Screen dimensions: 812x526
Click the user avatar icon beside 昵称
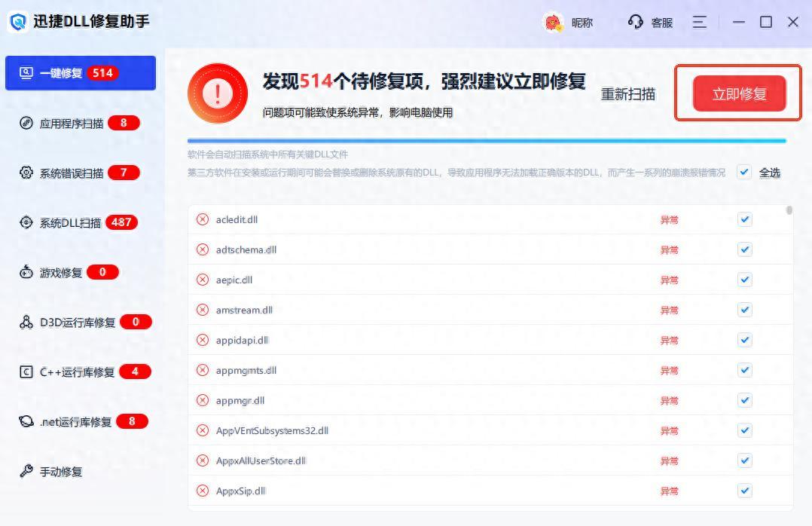click(554, 23)
